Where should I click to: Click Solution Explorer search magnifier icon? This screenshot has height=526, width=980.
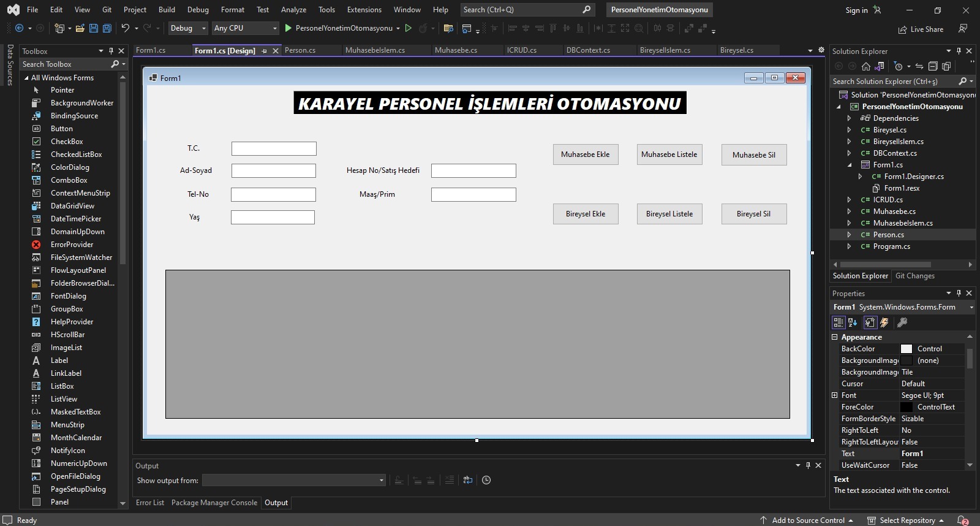pyautogui.click(x=962, y=81)
